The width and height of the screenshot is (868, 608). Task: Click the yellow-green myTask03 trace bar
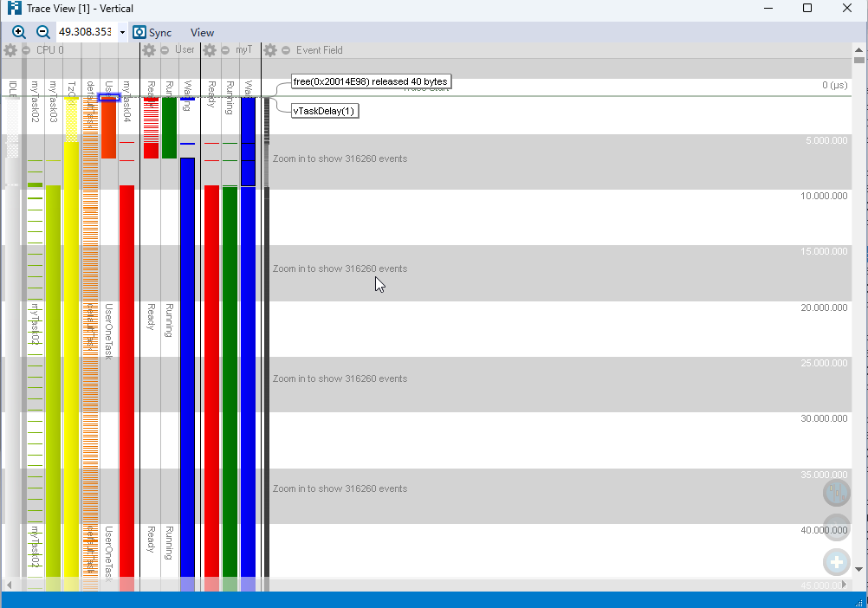53,387
